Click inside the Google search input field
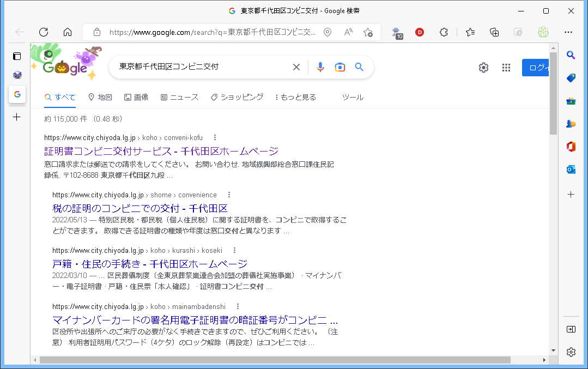 click(203, 67)
